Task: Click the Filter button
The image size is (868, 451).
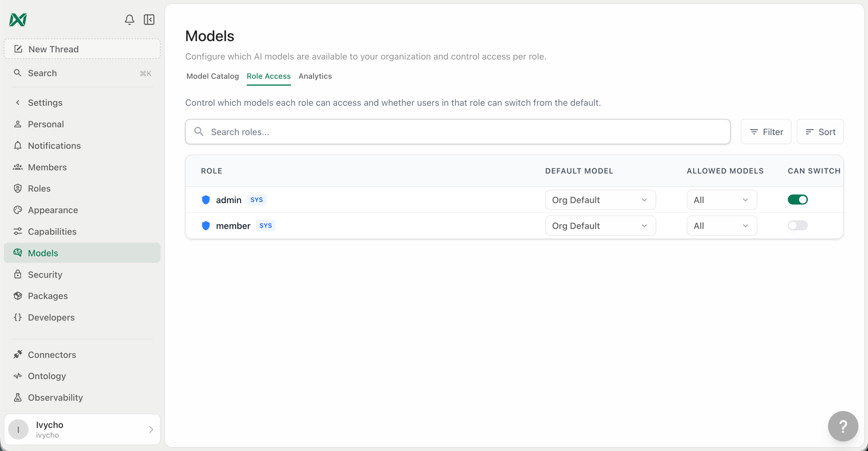Action: 766,132
